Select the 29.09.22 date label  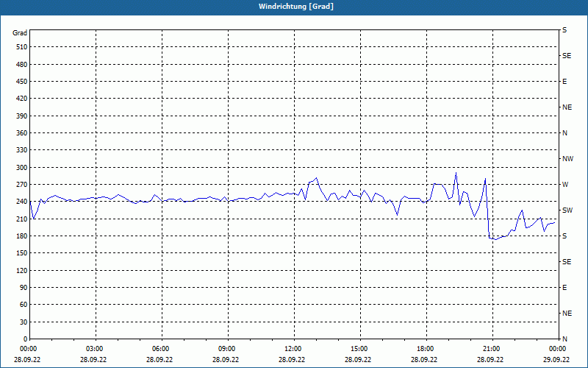coord(556,359)
